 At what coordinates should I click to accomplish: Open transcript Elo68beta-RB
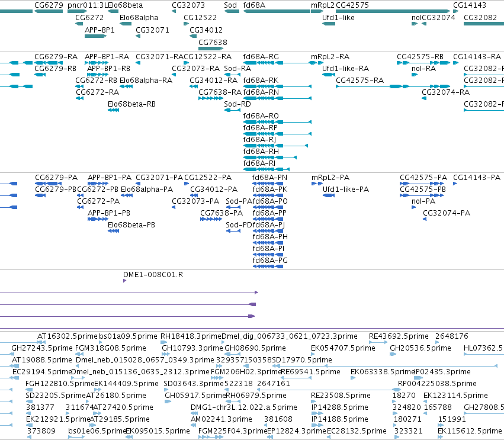click(131, 104)
